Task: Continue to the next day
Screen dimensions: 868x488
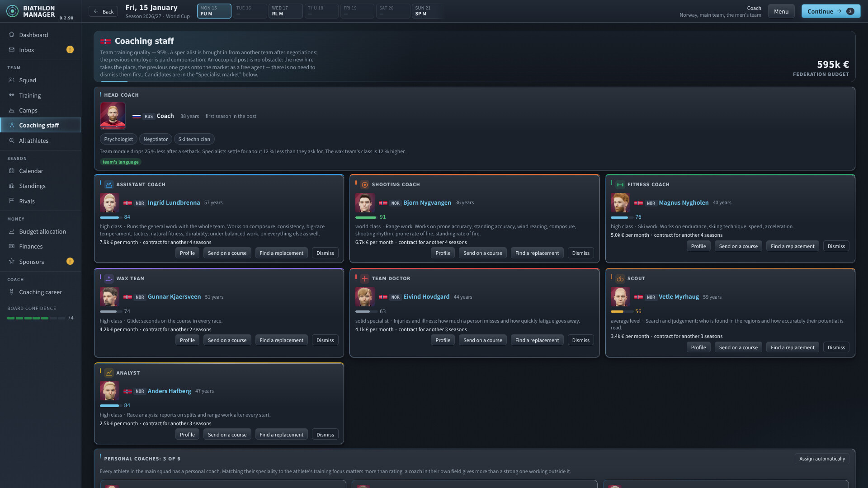Action: (830, 11)
